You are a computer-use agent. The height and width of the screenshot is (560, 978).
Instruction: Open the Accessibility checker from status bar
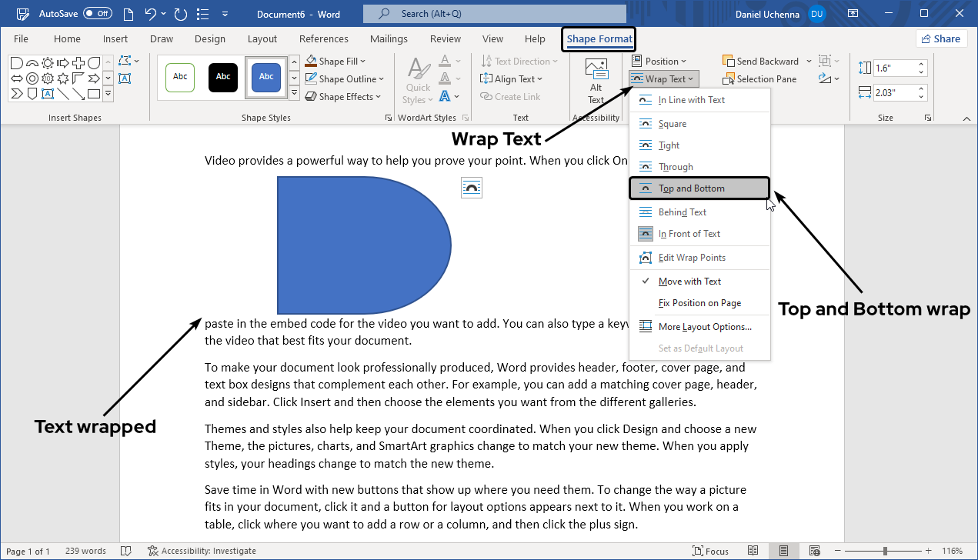[x=202, y=551]
